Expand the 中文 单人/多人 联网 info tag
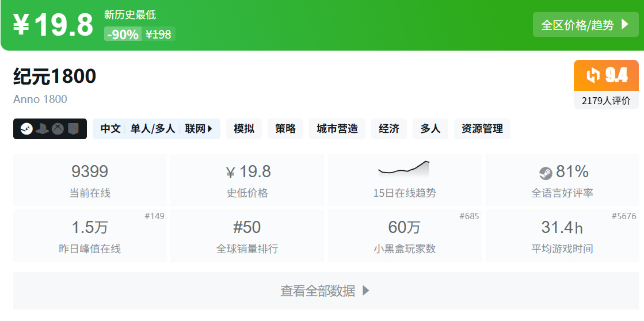Image resolution: width=644 pixels, height=321 pixels. coord(157,129)
